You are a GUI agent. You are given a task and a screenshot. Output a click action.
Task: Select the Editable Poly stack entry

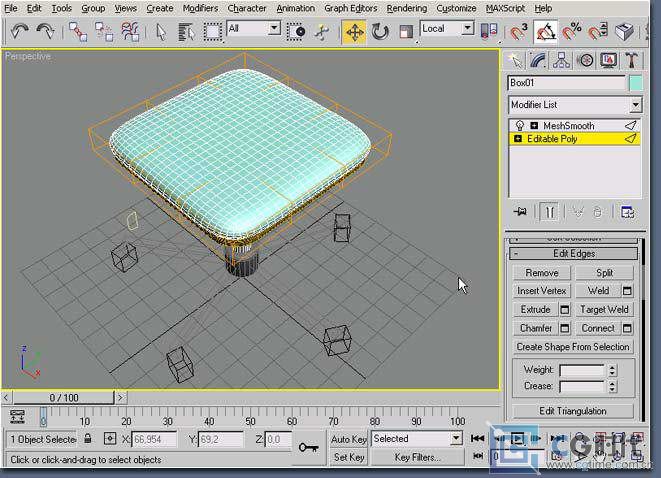[x=574, y=139]
